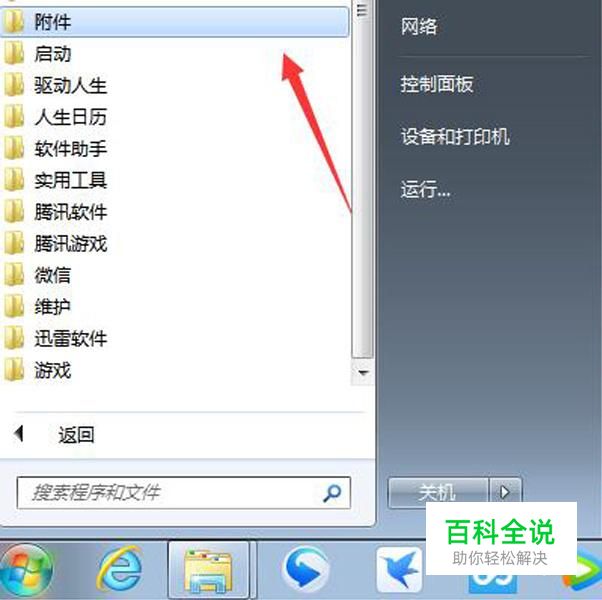Expand the 启动 folder

click(x=174, y=53)
